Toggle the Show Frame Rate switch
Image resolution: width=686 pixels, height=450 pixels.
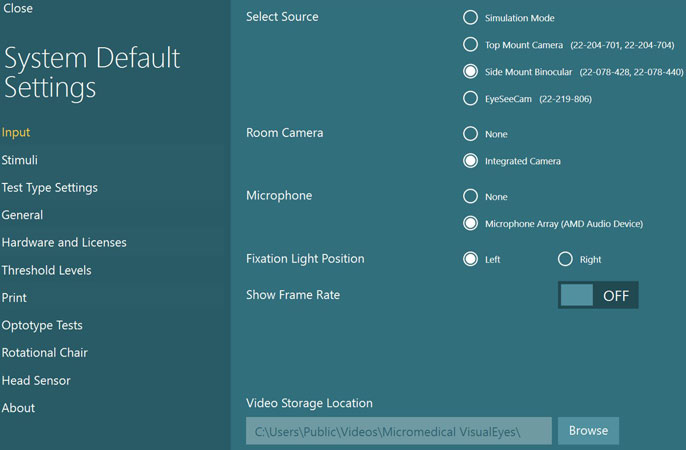tap(598, 295)
